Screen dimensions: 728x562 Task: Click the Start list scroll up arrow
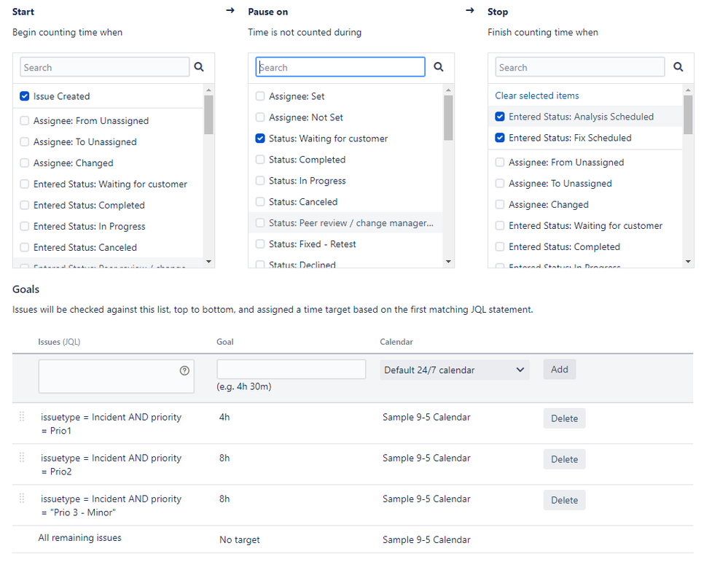(x=208, y=90)
